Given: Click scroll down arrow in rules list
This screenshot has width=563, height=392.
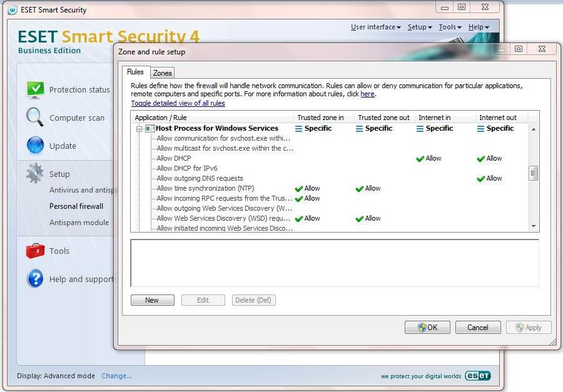Looking at the screenshot, I should (x=534, y=226).
